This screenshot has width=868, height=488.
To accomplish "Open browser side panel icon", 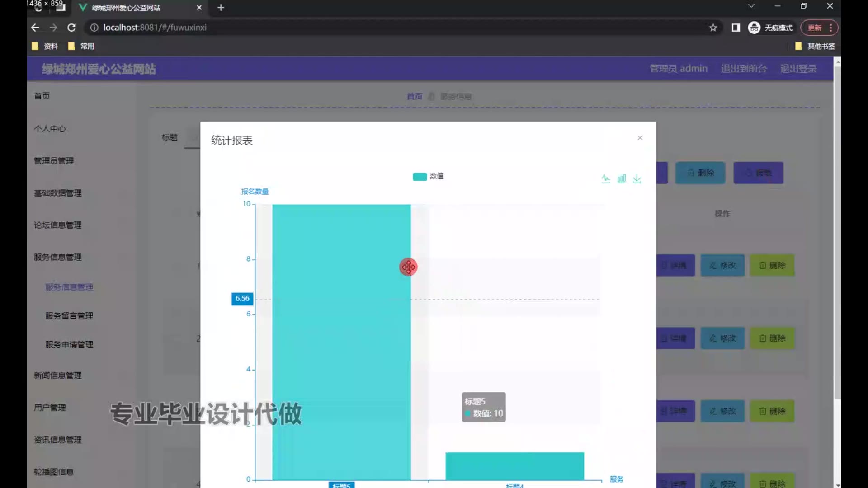I will pos(736,28).
